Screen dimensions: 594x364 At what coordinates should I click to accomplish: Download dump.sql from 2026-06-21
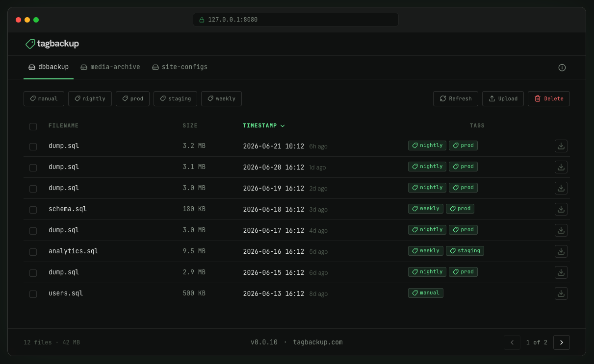[x=561, y=146]
